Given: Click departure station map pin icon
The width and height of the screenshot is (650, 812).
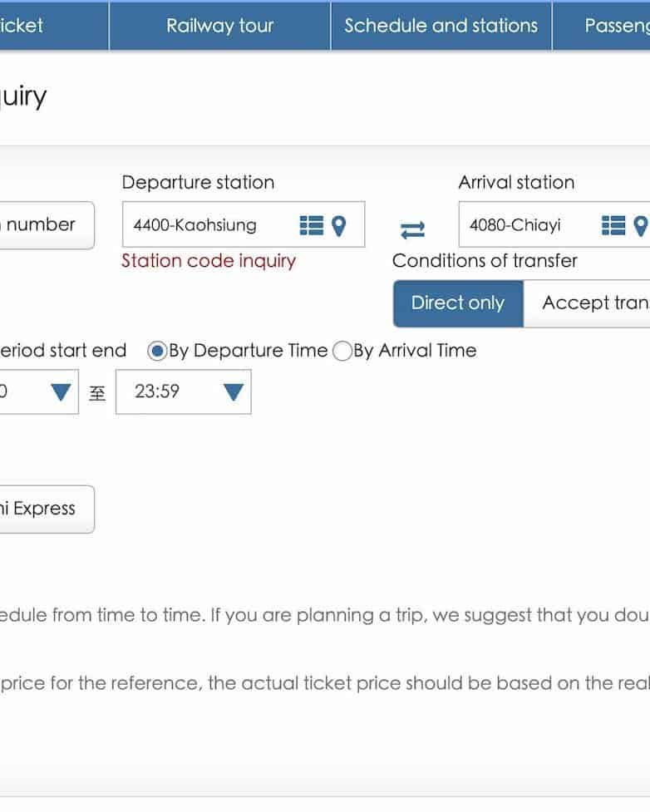Looking at the screenshot, I should 338,225.
